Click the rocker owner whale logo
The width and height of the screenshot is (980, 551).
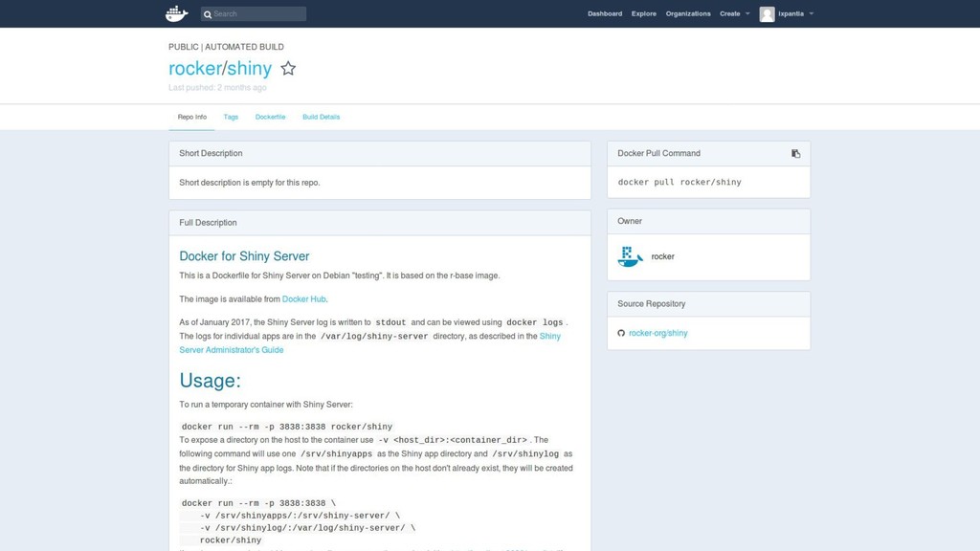(x=630, y=256)
